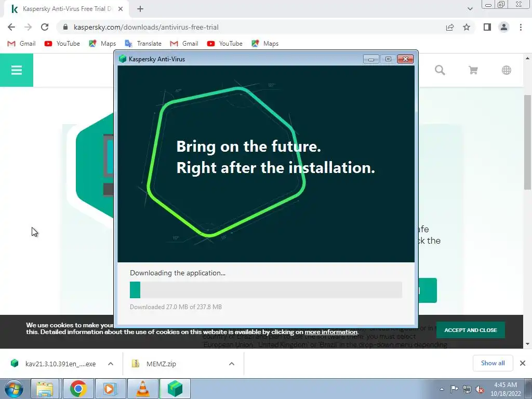532x399 pixels.
Task: Open the taskbar clock and date
Action: [x=506, y=389]
